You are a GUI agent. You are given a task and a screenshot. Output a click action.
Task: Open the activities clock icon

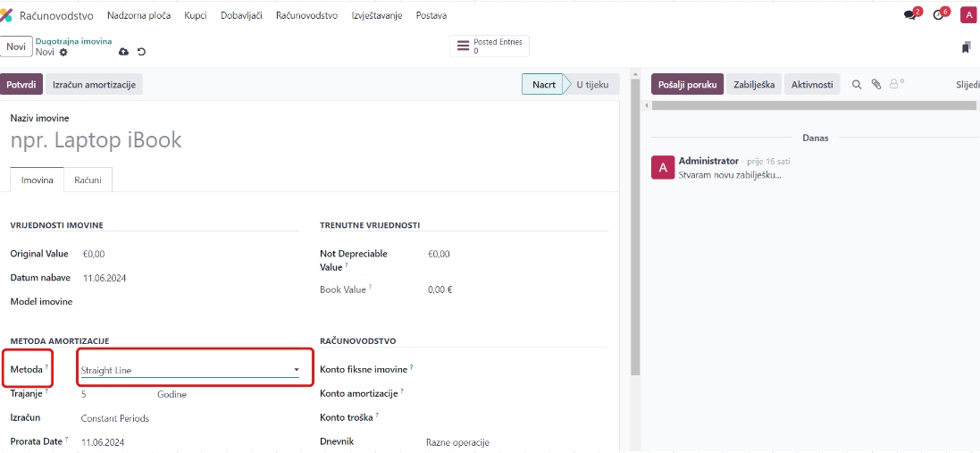point(938,15)
